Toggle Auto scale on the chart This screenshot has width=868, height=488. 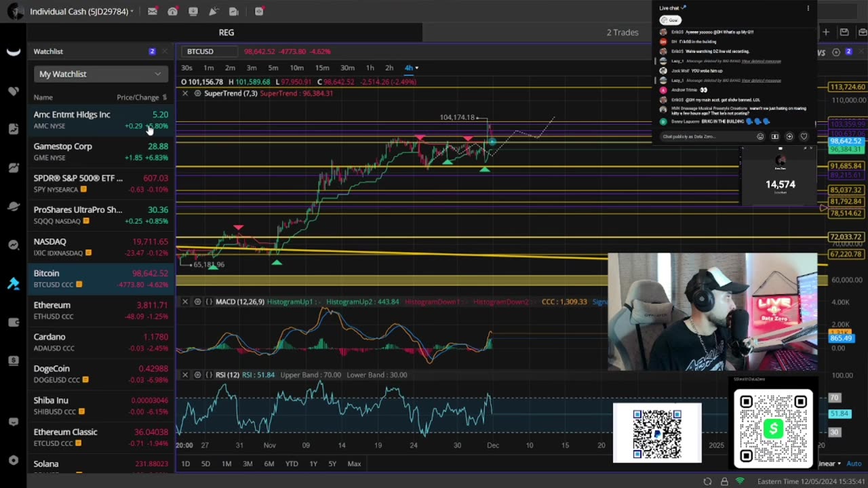853,464
